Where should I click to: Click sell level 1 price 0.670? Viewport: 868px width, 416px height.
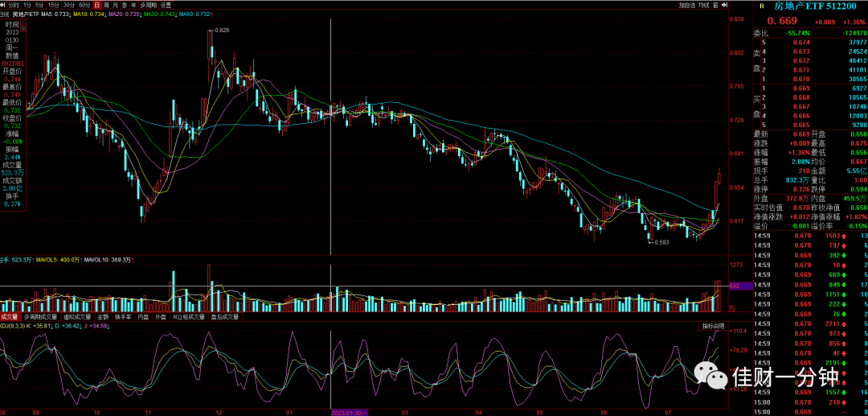click(802, 79)
